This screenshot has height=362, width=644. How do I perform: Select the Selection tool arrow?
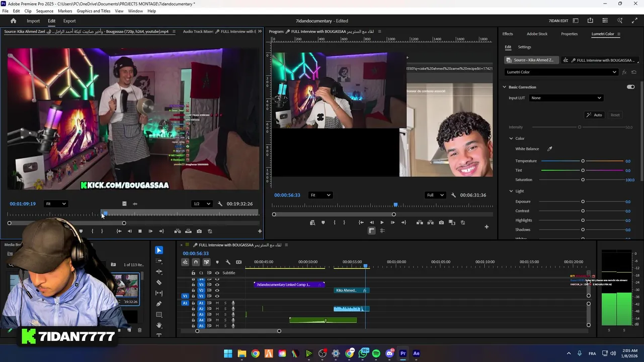point(159,250)
